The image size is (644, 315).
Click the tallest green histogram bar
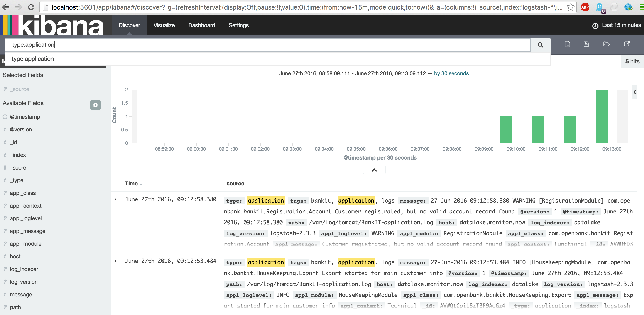(602, 116)
